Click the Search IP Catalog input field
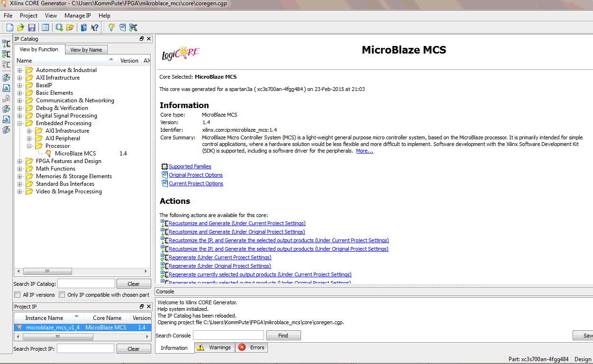593x364 pixels. [86, 284]
